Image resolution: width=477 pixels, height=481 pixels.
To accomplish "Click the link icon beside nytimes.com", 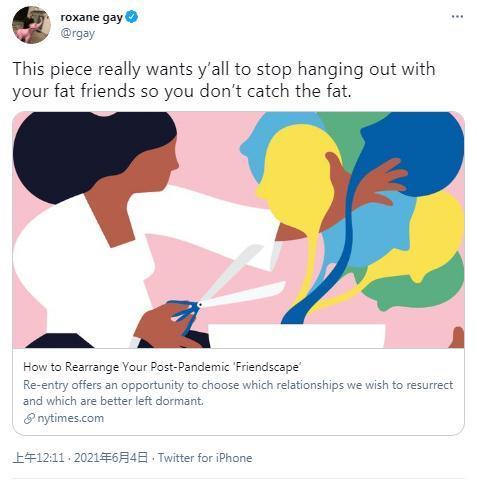I will (29, 418).
